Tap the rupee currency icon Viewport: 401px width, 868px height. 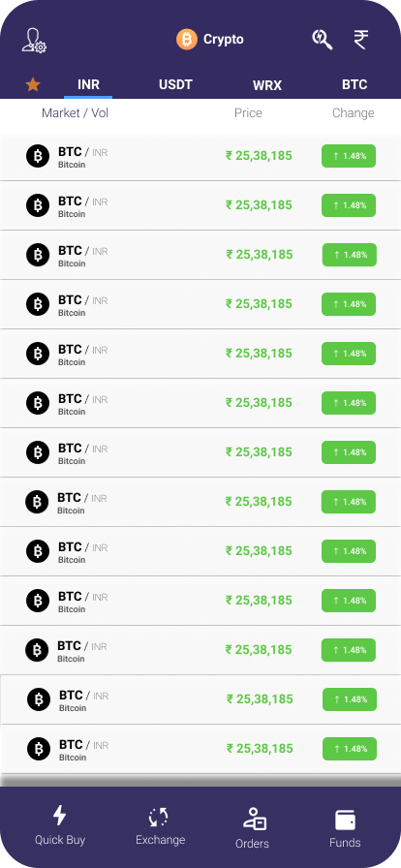tap(361, 40)
